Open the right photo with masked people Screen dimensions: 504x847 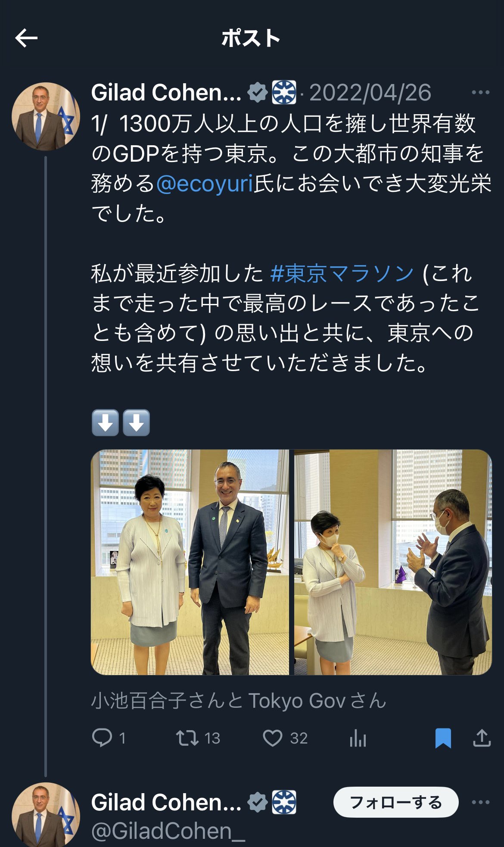tap(393, 562)
